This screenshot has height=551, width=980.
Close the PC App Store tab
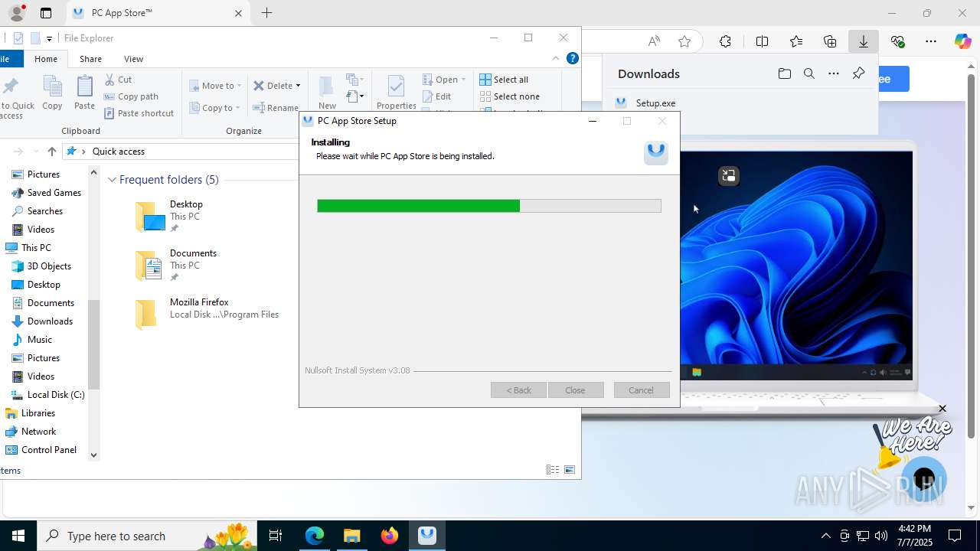238,13
